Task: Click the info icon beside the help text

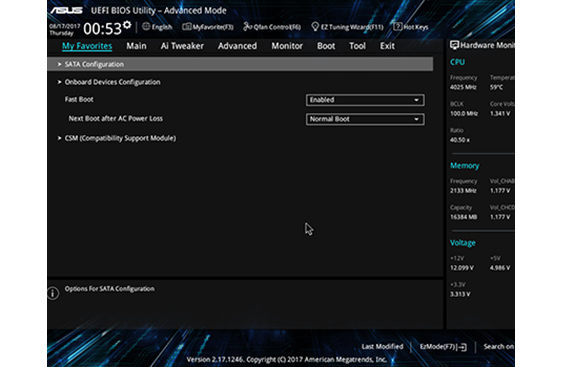Action: (x=53, y=293)
